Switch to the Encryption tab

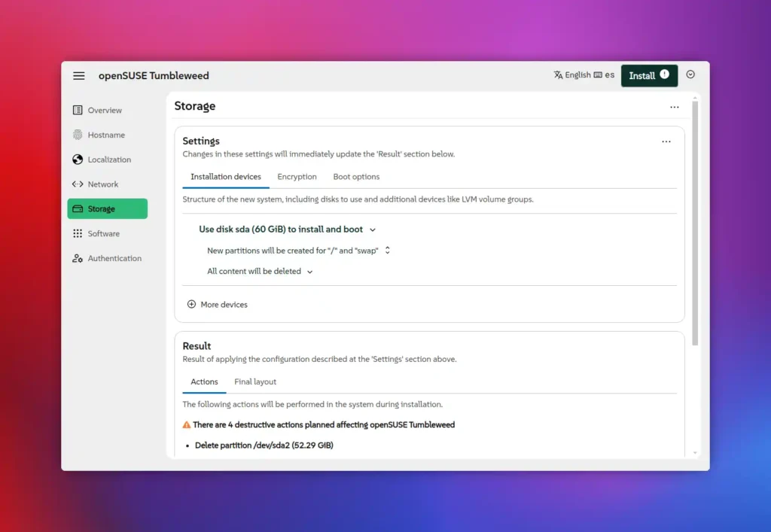coord(297,176)
